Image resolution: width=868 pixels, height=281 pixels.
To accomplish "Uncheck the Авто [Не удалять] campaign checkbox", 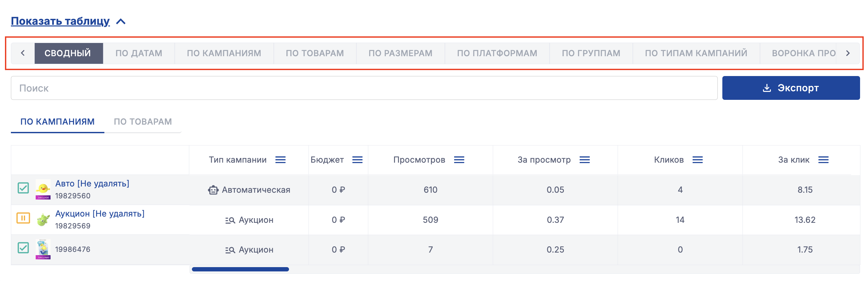I will pyautogui.click(x=23, y=188).
